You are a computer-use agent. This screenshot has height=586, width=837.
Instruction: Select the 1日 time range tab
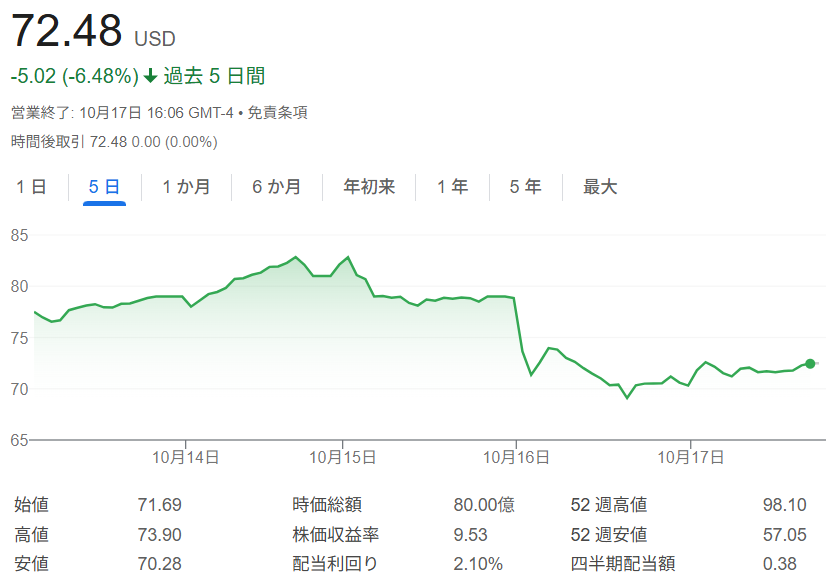pyautogui.click(x=30, y=187)
